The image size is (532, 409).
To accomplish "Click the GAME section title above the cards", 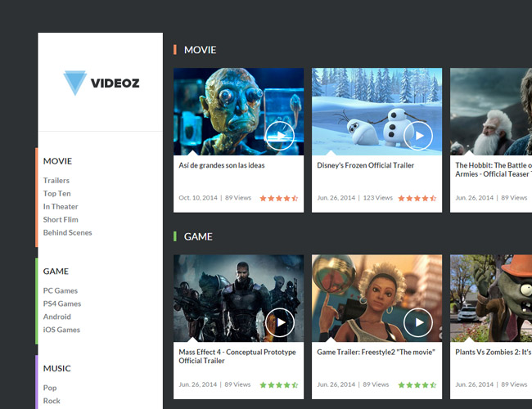I will coord(198,236).
